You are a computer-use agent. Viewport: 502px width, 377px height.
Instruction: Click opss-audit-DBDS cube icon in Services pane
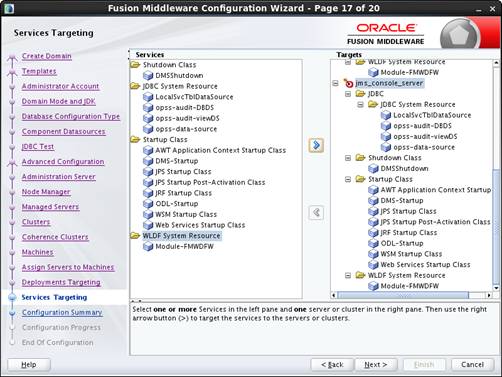pyautogui.click(x=148, y=108)
